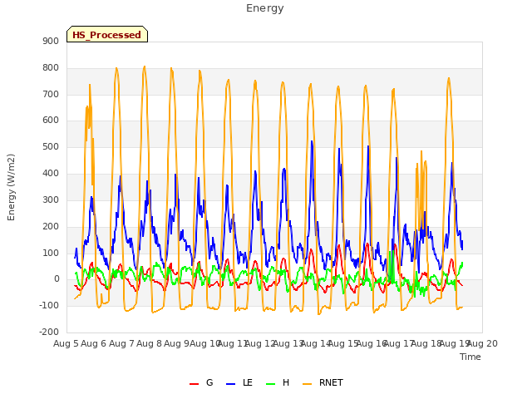Click the Aug 20 x-axis tick label

tap(482, 343)
